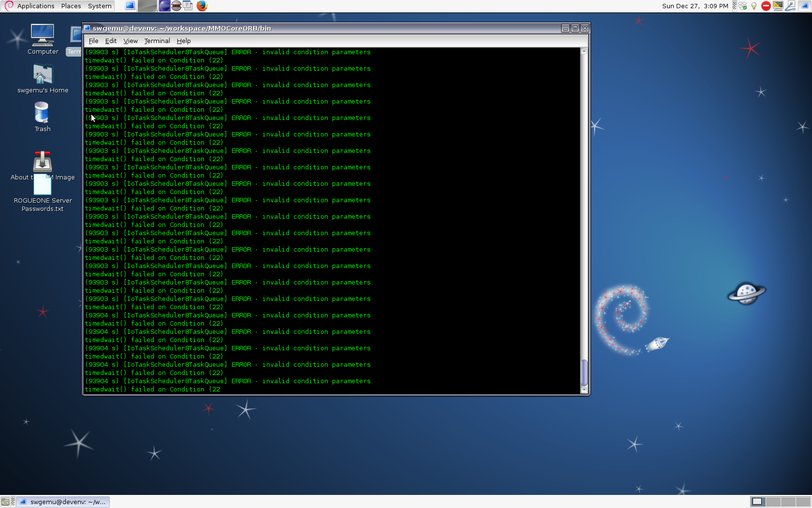The image size is (812, 508).
Task: Open swgemu's Home folder icon
Action: (43, 78)
